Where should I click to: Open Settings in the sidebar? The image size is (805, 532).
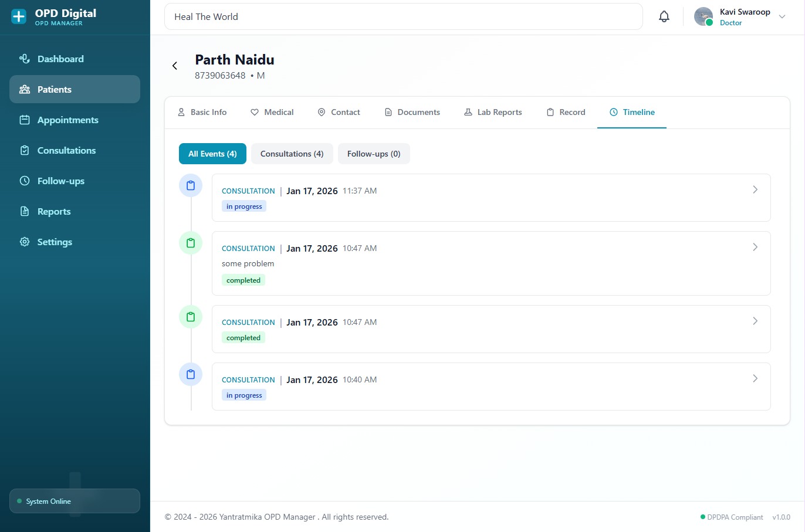tap(55, 242)
